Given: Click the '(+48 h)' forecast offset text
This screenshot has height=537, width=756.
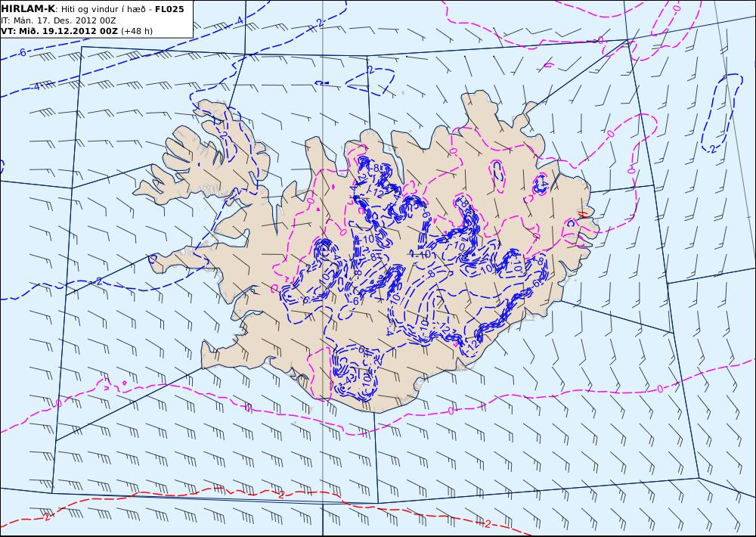Looking at the screenshot, I should (136, 31).
